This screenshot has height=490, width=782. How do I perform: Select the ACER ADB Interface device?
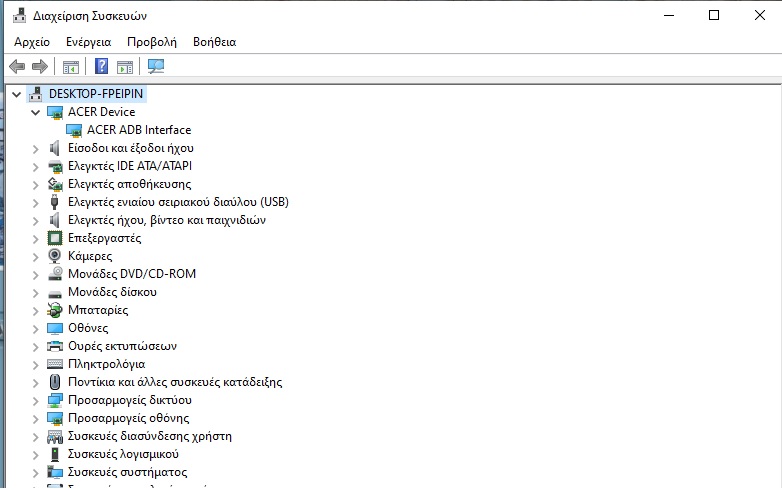coord(138,130)
